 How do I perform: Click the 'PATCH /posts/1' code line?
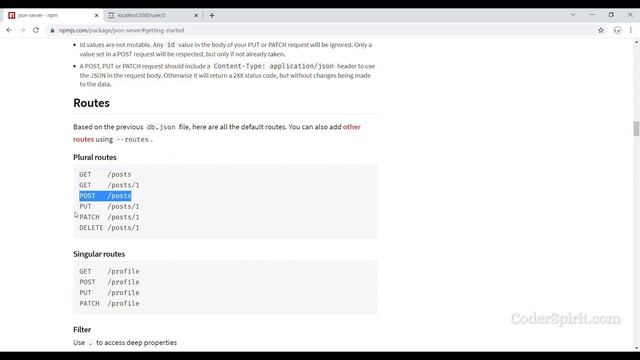point(109,217)
